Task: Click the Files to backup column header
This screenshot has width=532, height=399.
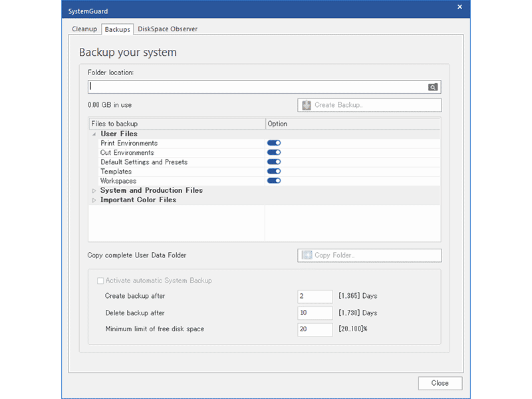Action: click(177, 124)
